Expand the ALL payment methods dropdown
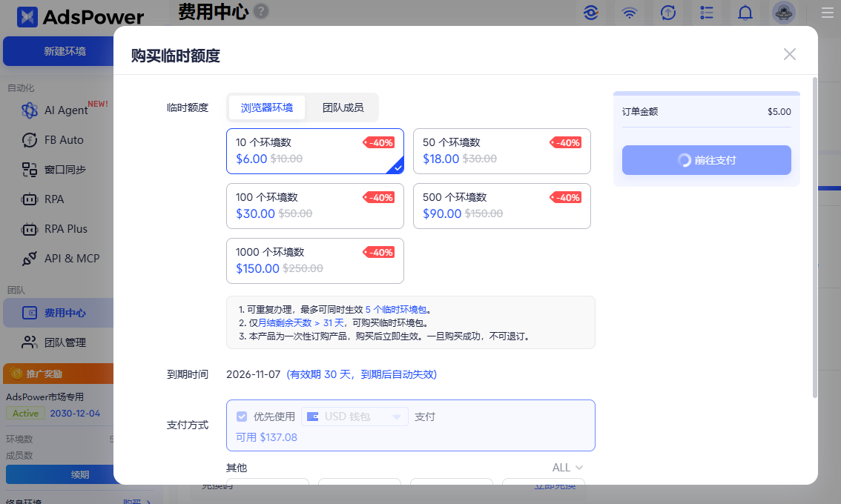 pyautogui.click(x=567, y=468)
